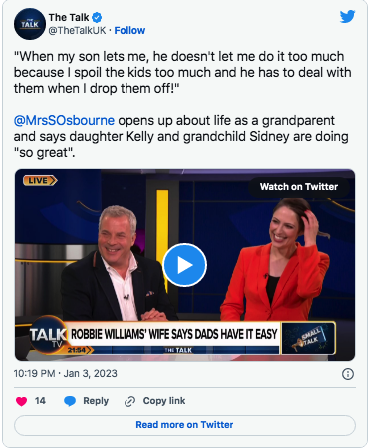
Task: Like the tweet with the heart icon
Action: pyautogui.click(x=21, y=401)
